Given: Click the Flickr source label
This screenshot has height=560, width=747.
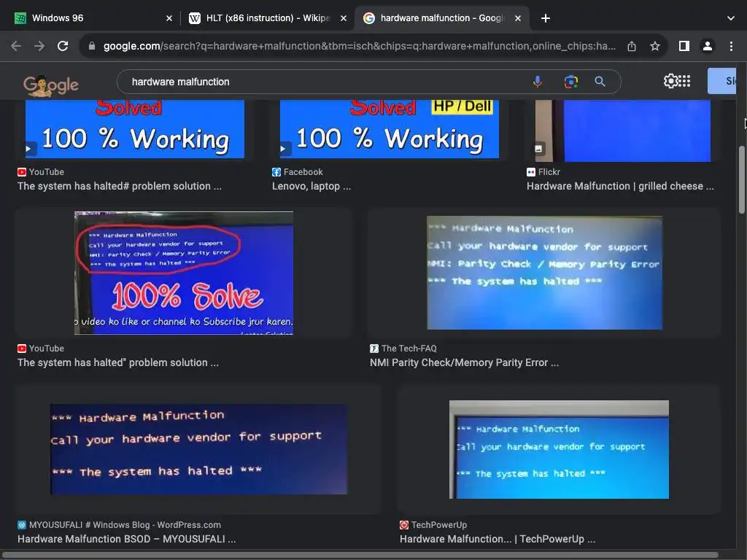Looking at the screenshot, I should click(549, 172).
